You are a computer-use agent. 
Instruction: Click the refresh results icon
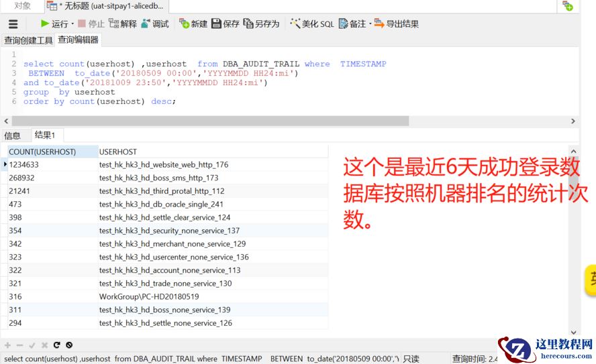tap(56, 345)
